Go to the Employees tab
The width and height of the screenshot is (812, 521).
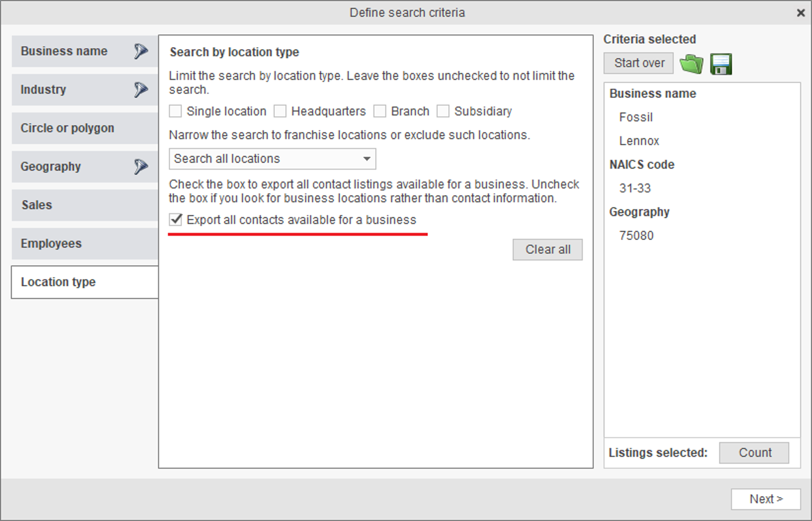pyautogui.click(x=85, y=243)
